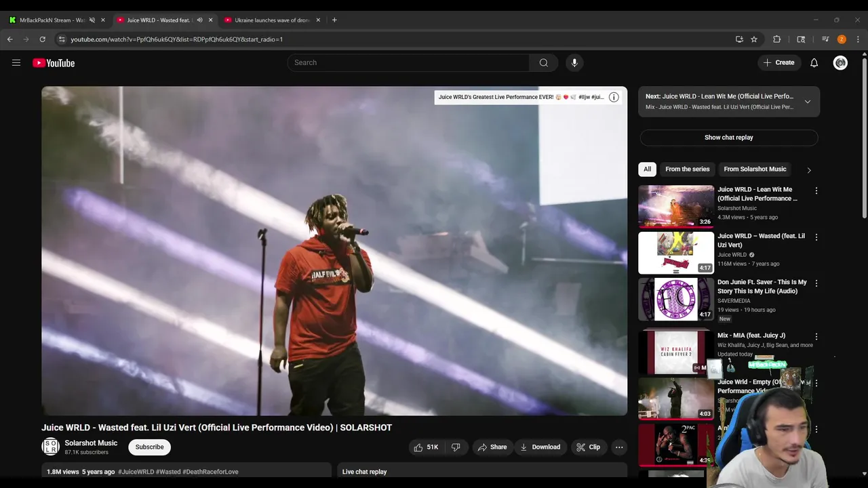This screenshot has height=488, width=868.
Task: Open Solarshot Music channel name link
Action: (91, 443)
